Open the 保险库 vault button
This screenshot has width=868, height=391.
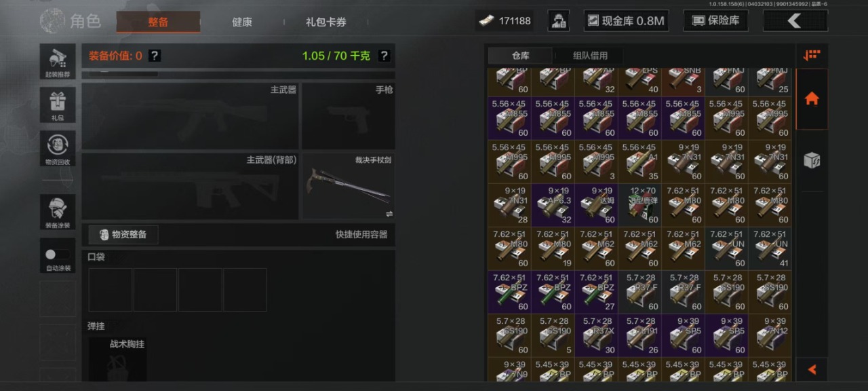pyautogui.click(x=715, y=21)
